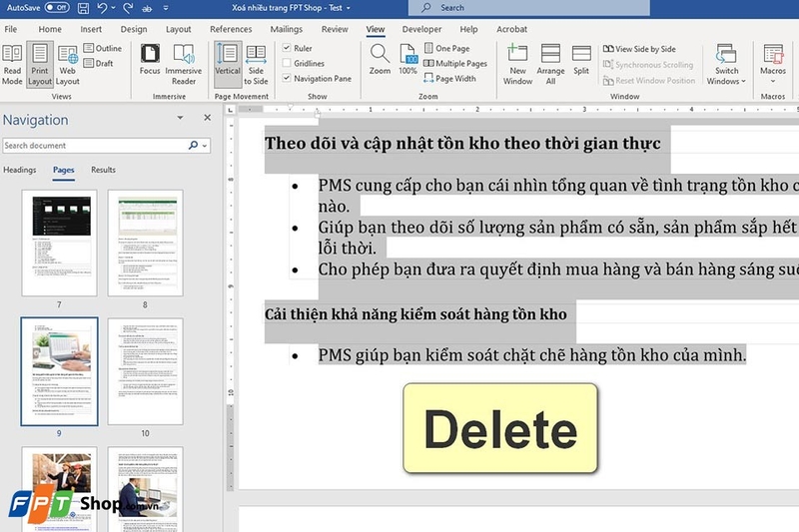
Task: Choose Page Width zoom
Action: (x=450, y=79)
